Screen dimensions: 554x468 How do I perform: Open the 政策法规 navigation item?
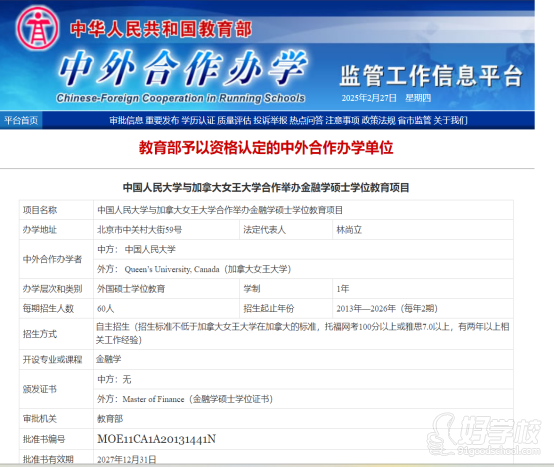(378, 120)
